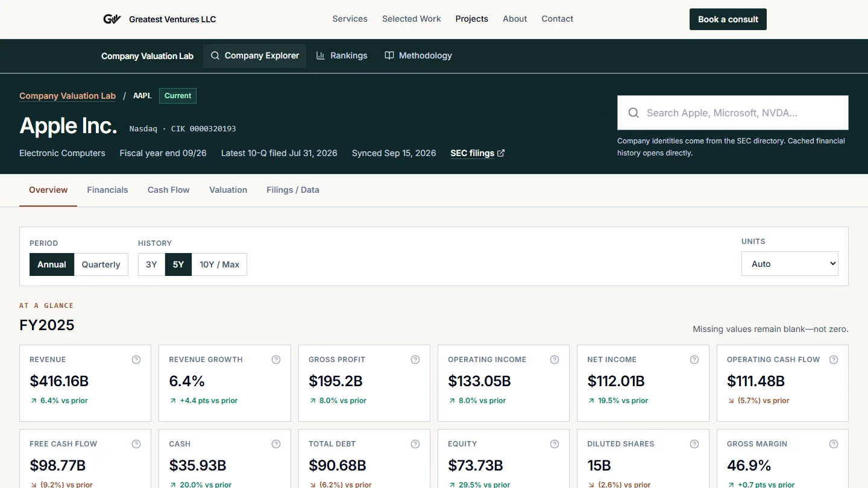Open the Overview tab

click(x=48, y=190)
